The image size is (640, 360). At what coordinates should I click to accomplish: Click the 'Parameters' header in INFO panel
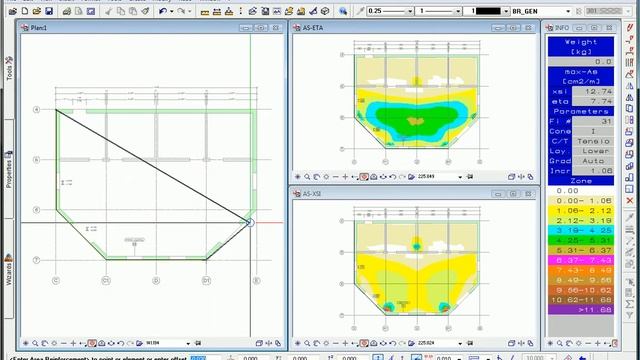[581, 111]
